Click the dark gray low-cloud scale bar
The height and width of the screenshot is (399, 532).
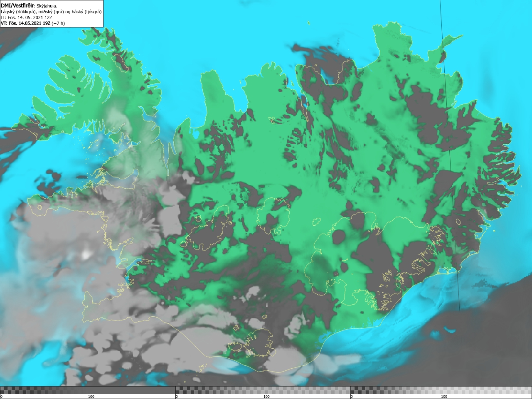point(88,390)
